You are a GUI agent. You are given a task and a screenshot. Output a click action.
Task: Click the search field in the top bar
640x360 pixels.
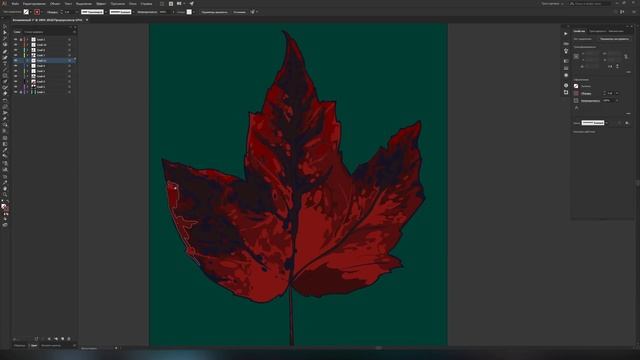point(590,4)
